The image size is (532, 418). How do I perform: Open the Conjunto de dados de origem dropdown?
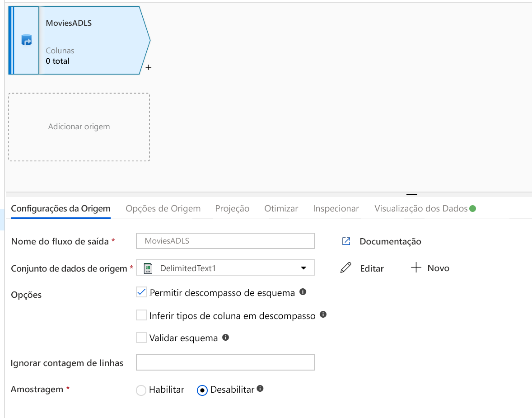(x=304, y=268)
